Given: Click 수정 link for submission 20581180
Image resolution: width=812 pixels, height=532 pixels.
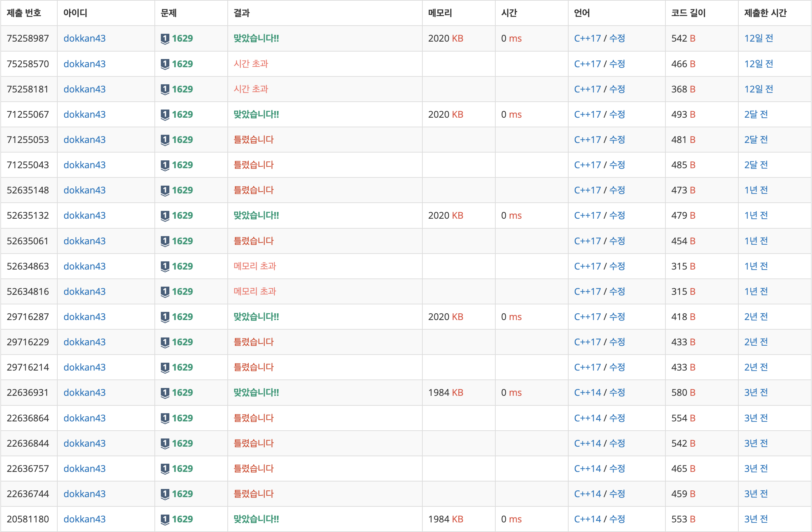Looking at the screenshot, I should click(617, 519).
